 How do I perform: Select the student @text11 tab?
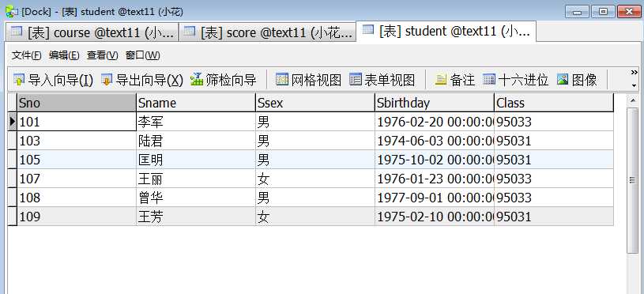[446, 31]
